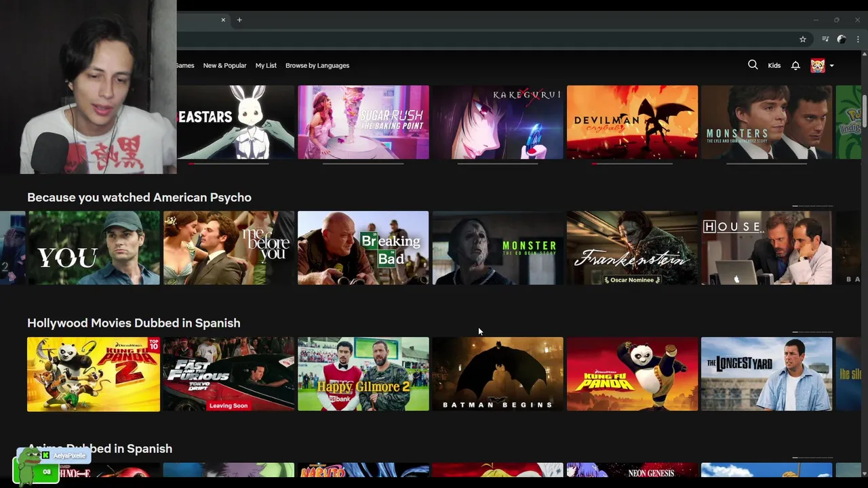
Task: Click Anime Dubbed row page indicator
Action: point(812,457)
